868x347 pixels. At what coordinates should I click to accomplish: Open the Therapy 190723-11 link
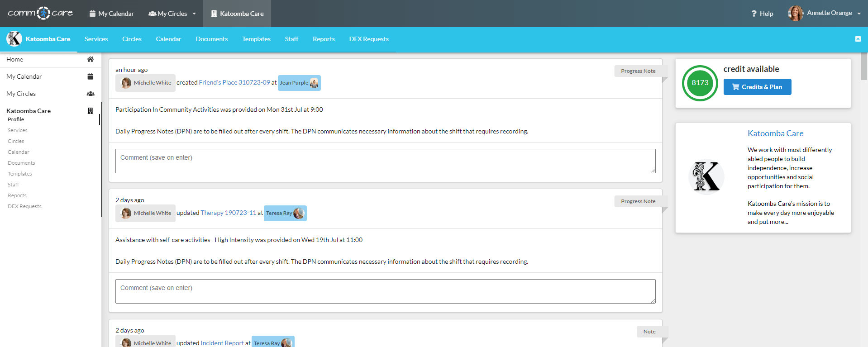[x=228, y=213]
